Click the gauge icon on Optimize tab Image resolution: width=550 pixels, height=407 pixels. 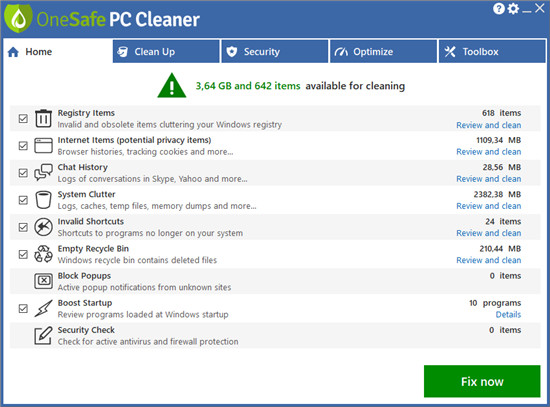[x=341, y=52]
